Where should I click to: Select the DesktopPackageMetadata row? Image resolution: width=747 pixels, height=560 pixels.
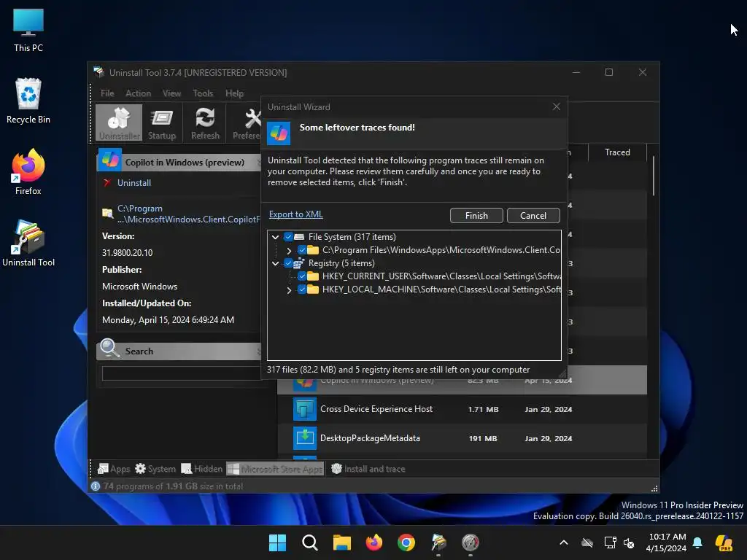coord(462,438)
